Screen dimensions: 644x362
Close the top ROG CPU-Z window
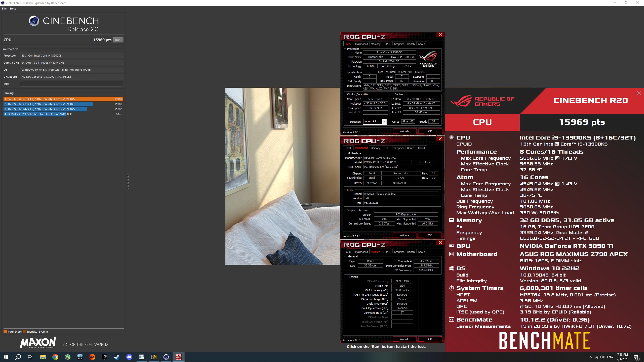(440, 35)
